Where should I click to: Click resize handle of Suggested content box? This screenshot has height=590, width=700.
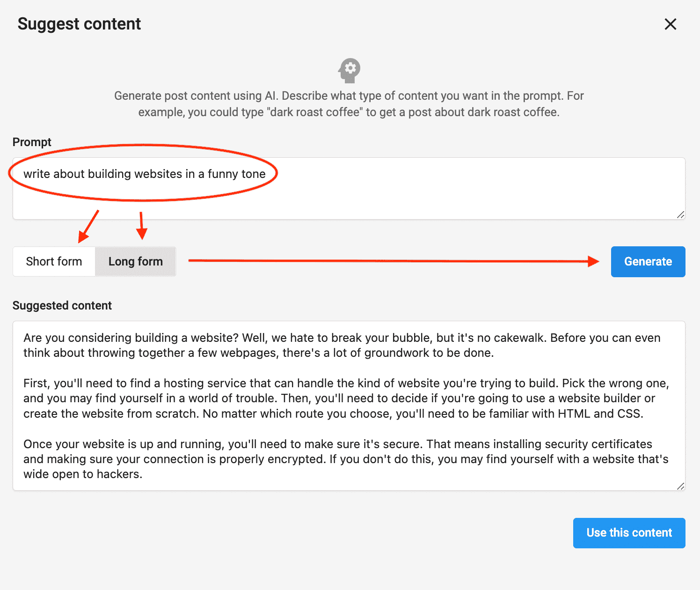pyautogui.click(x=680, y=486)
